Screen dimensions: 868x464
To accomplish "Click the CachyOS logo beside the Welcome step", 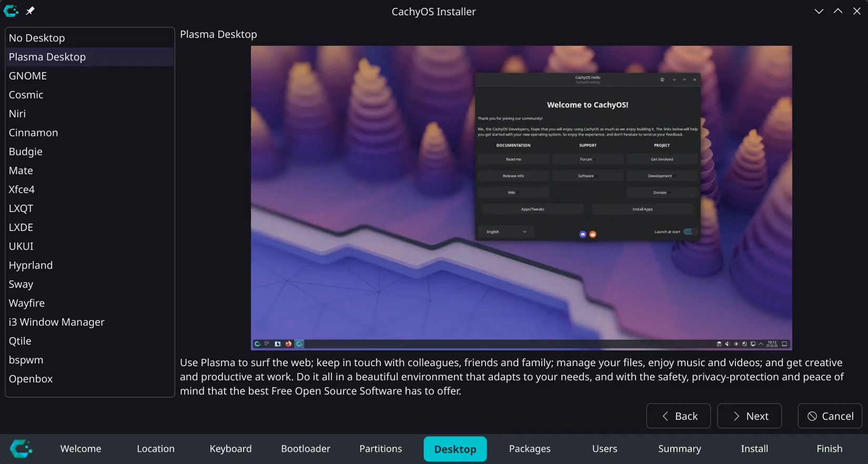I will pyautogui.click(x=21, y=449).
